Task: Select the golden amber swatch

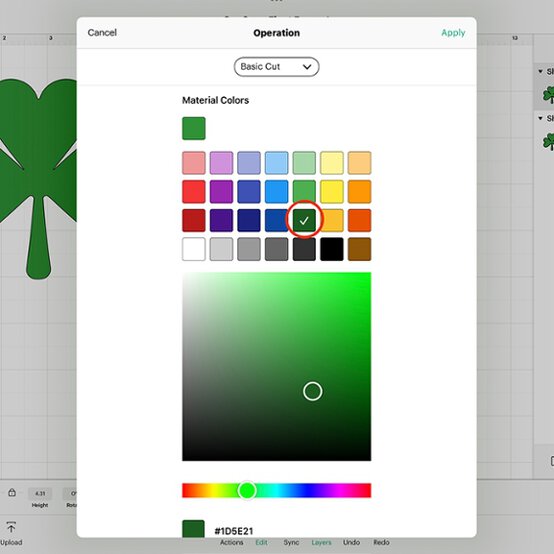Action: 332,220
